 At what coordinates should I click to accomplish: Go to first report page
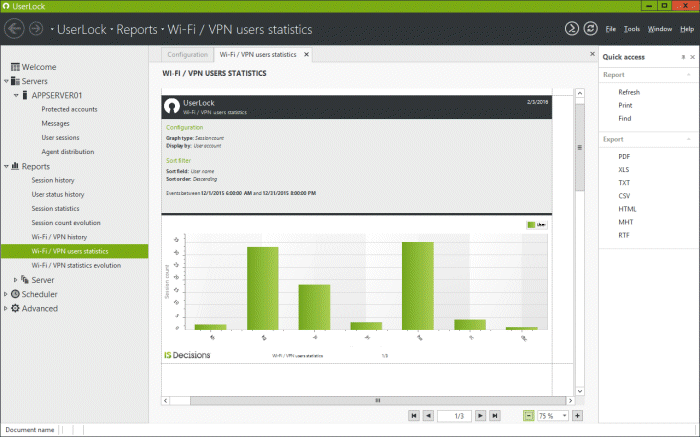pos(414,416)
